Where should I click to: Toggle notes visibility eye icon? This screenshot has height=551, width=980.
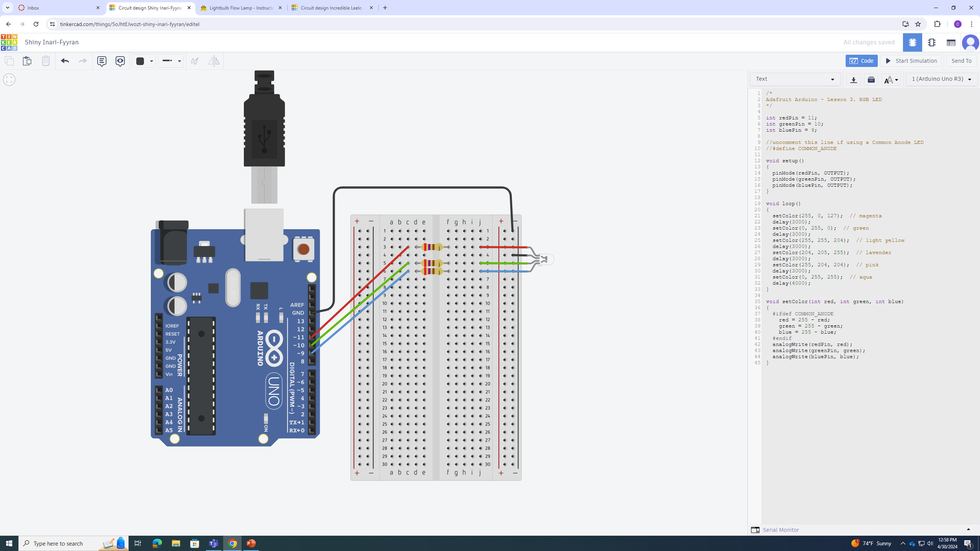[120, 61]
